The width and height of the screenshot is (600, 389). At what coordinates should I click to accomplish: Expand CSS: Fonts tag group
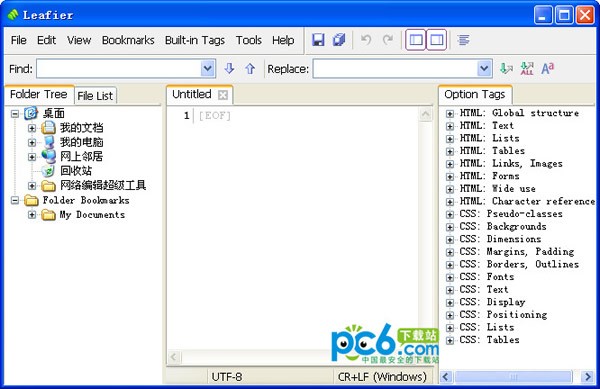(x=450, y=277)
